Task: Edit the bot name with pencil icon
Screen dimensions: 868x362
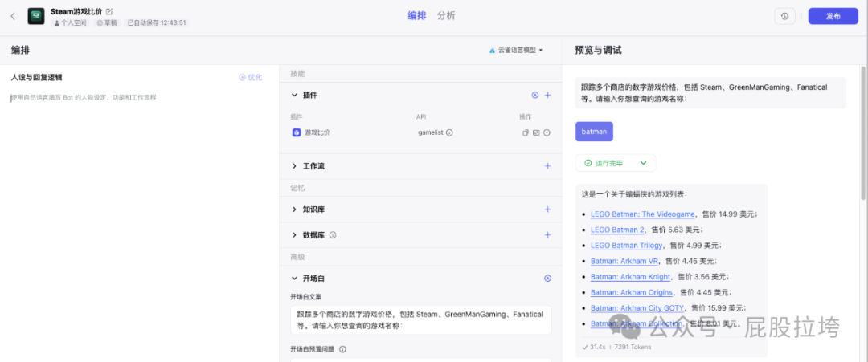Action: [109, 11]
